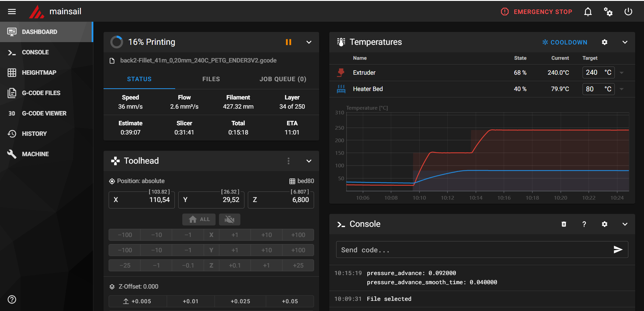Open console help question mark
Screen dimensions: 644x311
click(584, 224)
